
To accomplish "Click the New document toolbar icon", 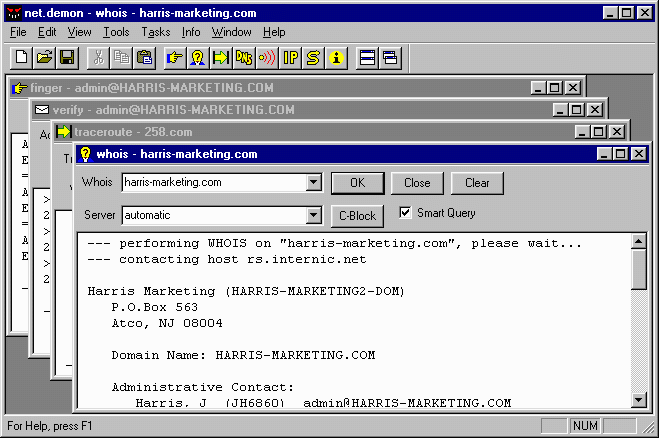I will pos(21,58).
